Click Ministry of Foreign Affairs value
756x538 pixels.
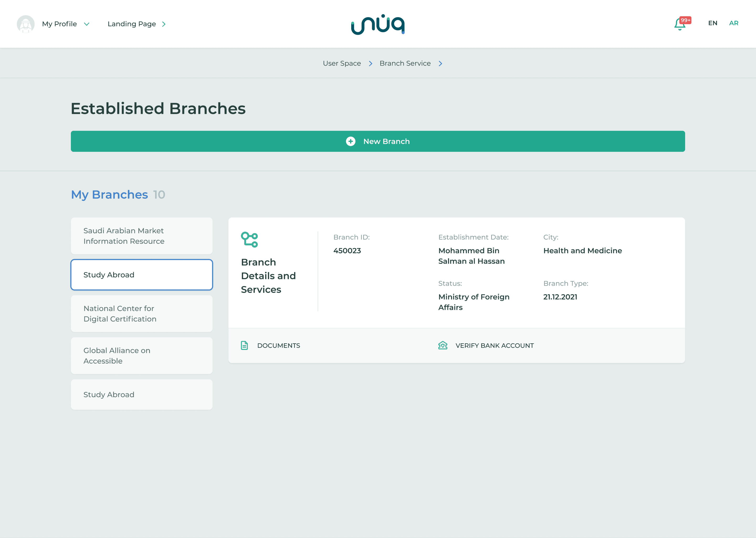click(x=474, y=302)
